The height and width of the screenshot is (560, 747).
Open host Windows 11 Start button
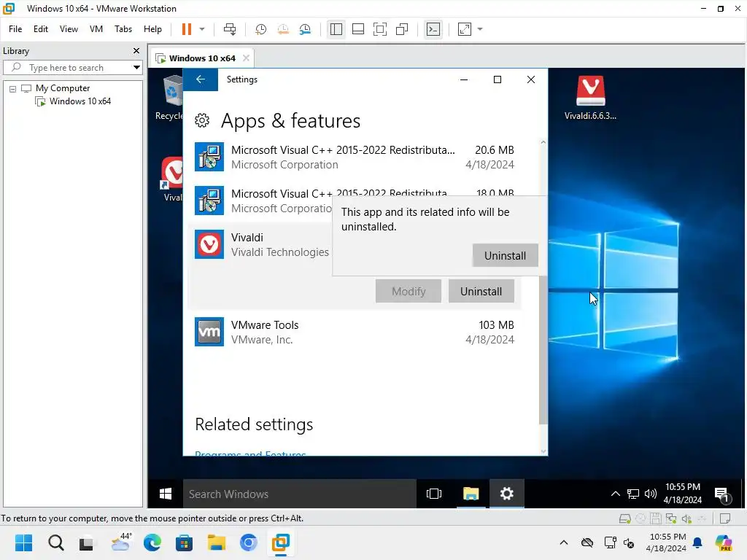(24, 542)
